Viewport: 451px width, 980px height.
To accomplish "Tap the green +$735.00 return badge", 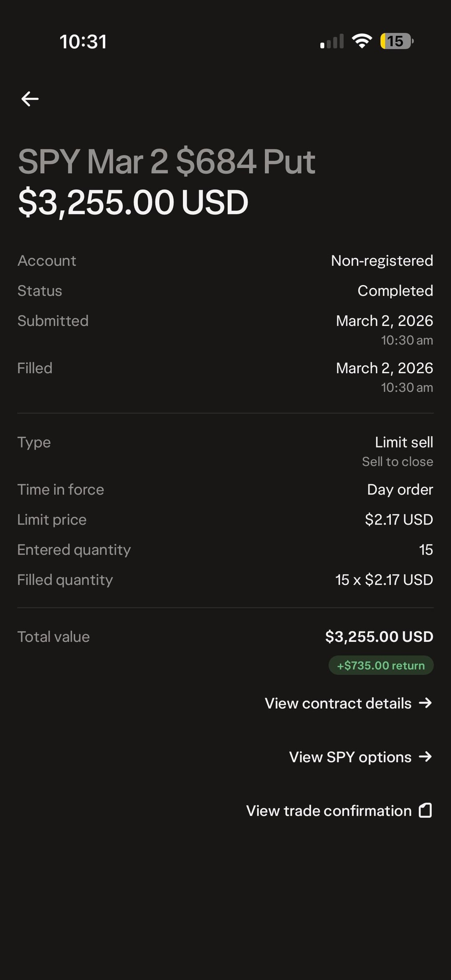I will [x=381, y=665].
